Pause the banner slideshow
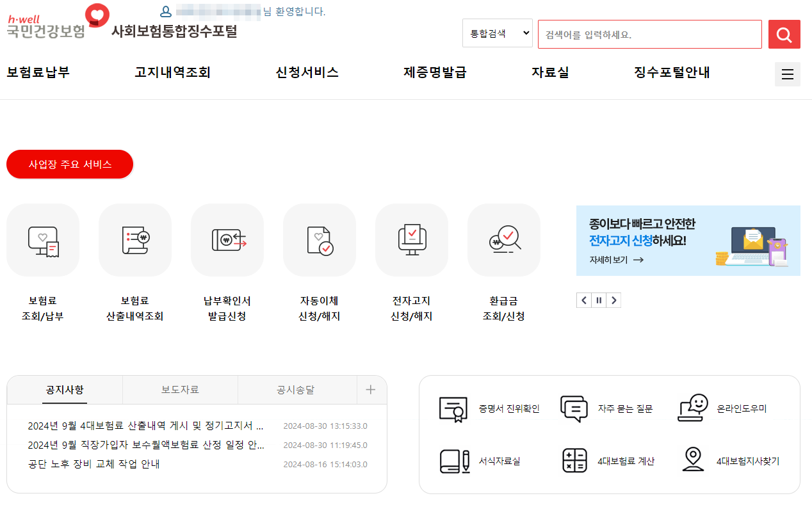This screenshot has width=812, height=505. pyautogui.click(x=599, y=300)
